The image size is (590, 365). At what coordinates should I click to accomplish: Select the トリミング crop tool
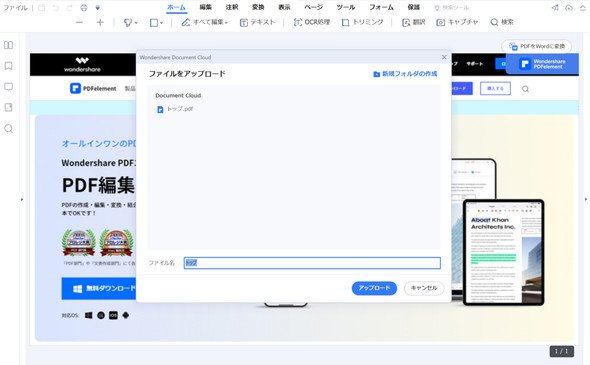362,22
